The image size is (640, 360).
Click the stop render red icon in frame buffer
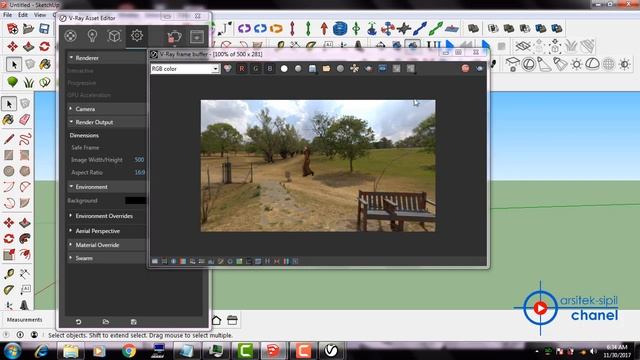coord(465,69)
